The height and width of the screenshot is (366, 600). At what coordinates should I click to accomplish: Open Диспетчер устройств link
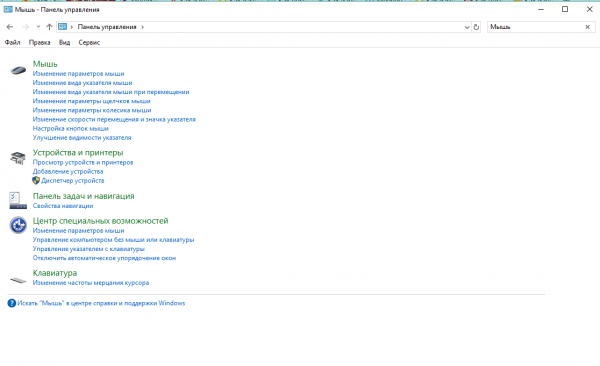(72, 181)
